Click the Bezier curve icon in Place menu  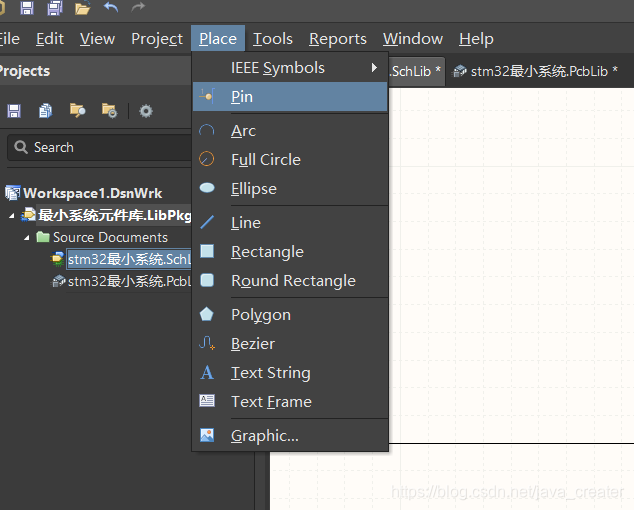207,343
